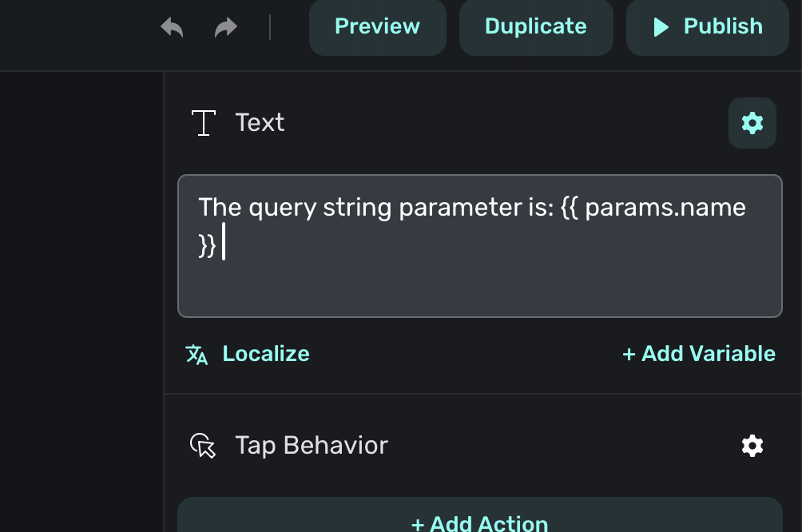The image size is (802, 532).
Task: Click the play triangle in Publish
Action: coord(661,27)
